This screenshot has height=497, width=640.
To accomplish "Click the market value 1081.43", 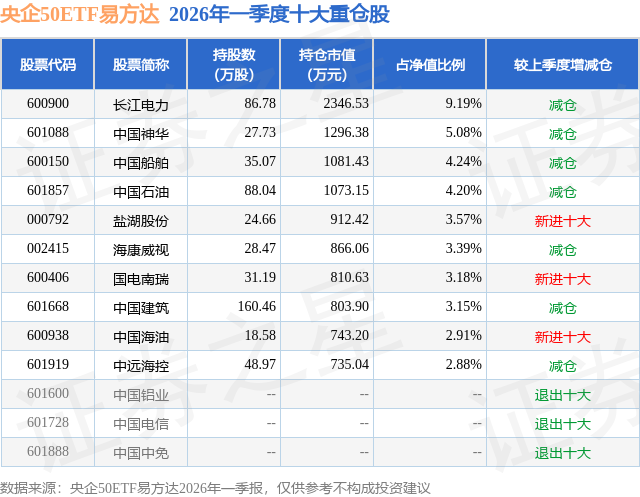I will pos(346,162).
